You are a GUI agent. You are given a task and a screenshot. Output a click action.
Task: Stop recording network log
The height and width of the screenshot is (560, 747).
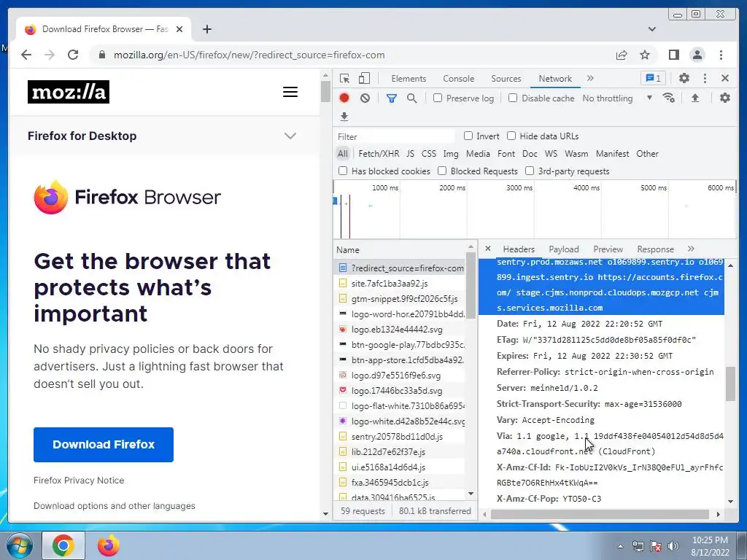click(x=344, y=98)
